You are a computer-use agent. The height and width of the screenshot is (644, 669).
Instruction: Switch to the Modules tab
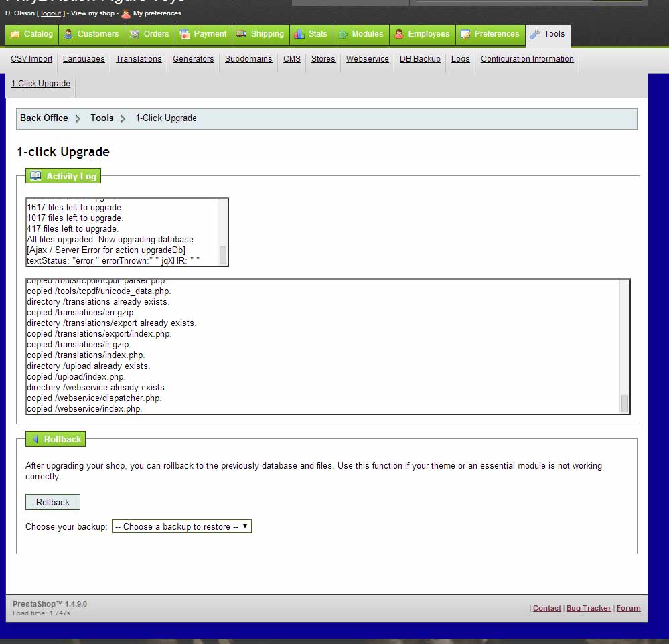coord(361,35)
